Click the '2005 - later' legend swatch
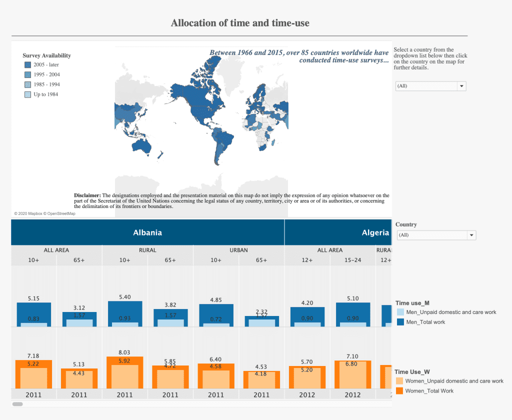512x420 pixels. click(27, 65)
